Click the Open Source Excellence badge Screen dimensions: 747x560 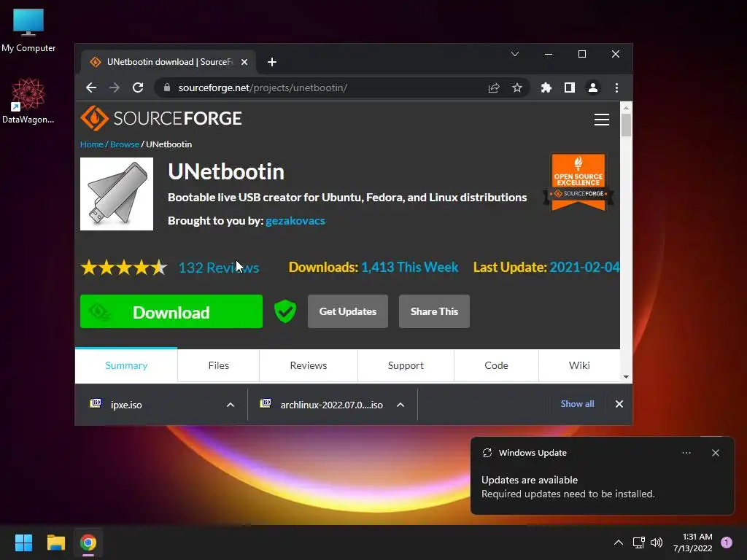click(x=578, y=182)
